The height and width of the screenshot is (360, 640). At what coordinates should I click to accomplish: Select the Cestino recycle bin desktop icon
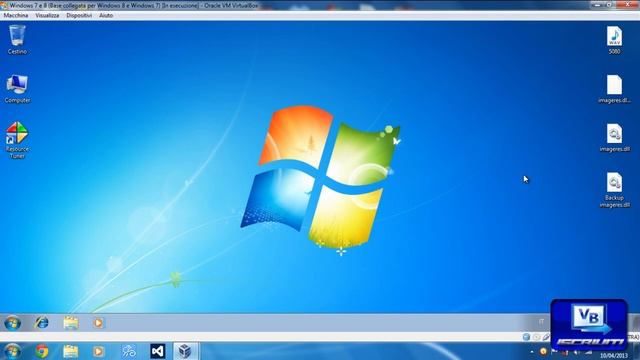[x=17, y=40]
